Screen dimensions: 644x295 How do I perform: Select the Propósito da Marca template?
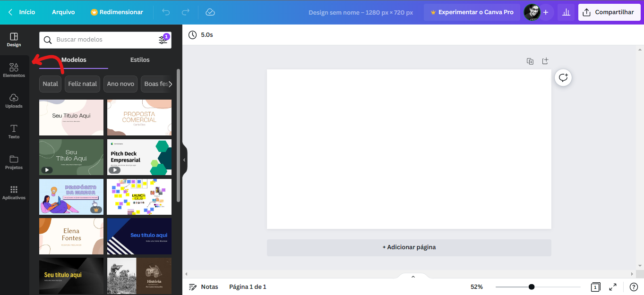tap(71, 197)
